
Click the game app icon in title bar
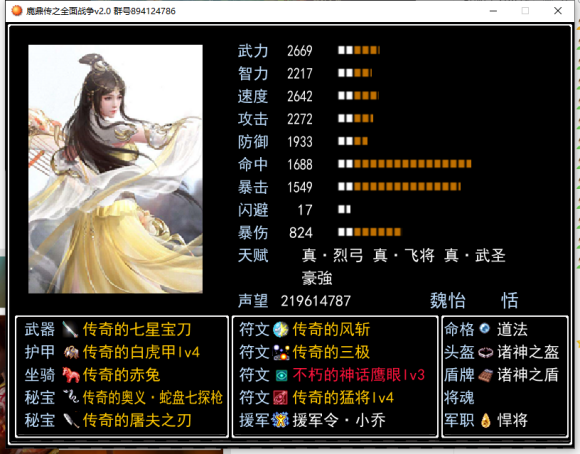pos(17,11)
